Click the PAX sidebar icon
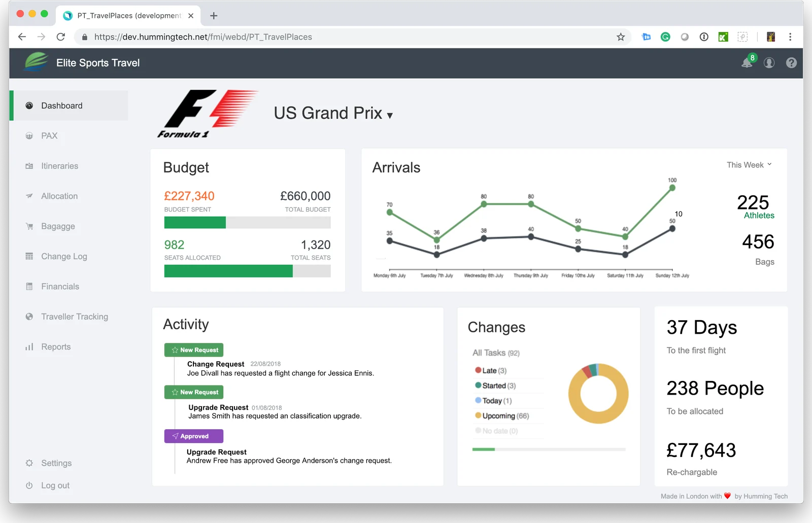 tap(29, 136)
